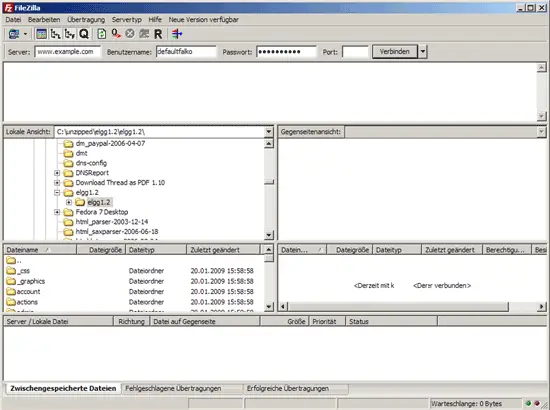The image size is (550, 410).
Task: Click the reconnect R icon
Action: tap(158, 34)
